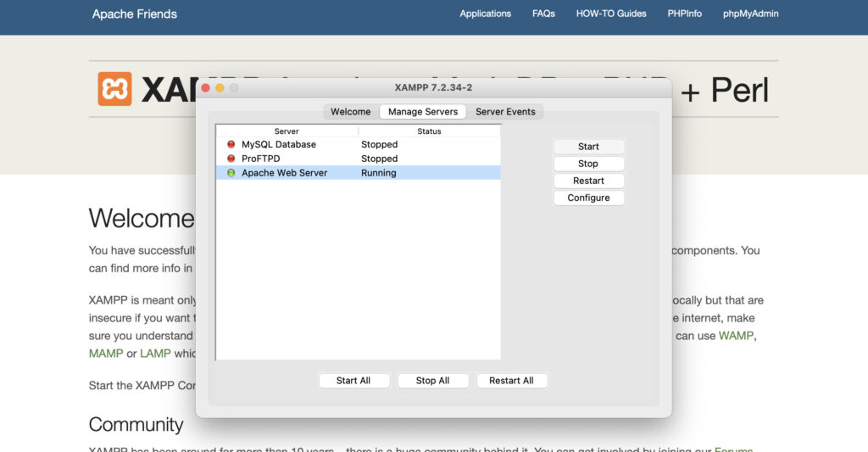Click Stopped status of MySQL Database
Viewport: 868px width, 452px height.
(x=379, y=144)
